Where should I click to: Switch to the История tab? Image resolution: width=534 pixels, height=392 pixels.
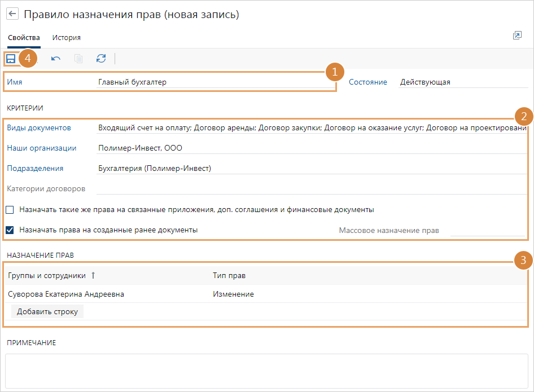[x=66, y=38]
